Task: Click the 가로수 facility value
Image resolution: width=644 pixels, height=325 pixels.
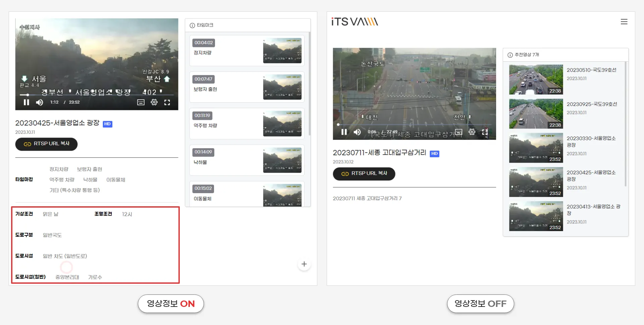Action: coord(95,277)
